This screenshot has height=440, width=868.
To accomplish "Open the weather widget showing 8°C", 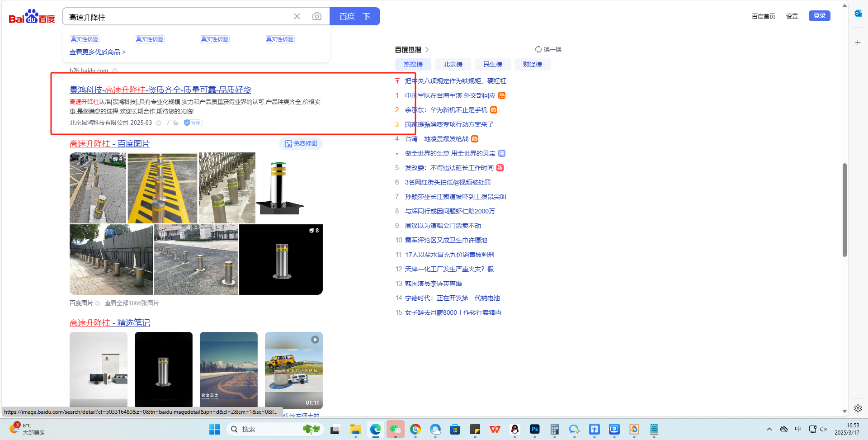I will click(x=27, y=429).
